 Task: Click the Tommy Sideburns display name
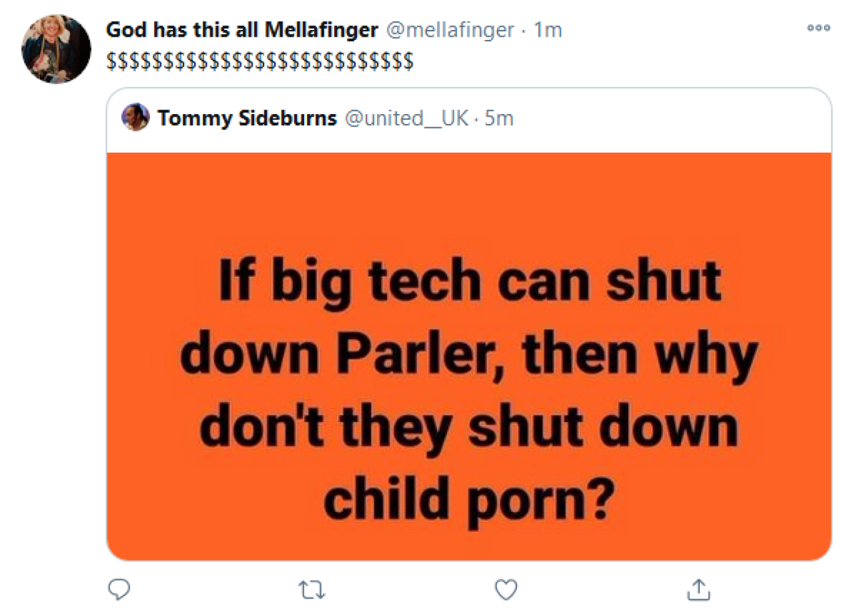pyautogui.click(x=247, y=119)
